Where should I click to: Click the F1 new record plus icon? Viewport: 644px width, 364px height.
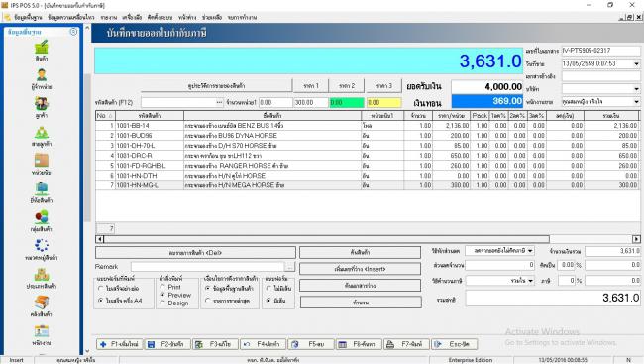tap(103, 344)
